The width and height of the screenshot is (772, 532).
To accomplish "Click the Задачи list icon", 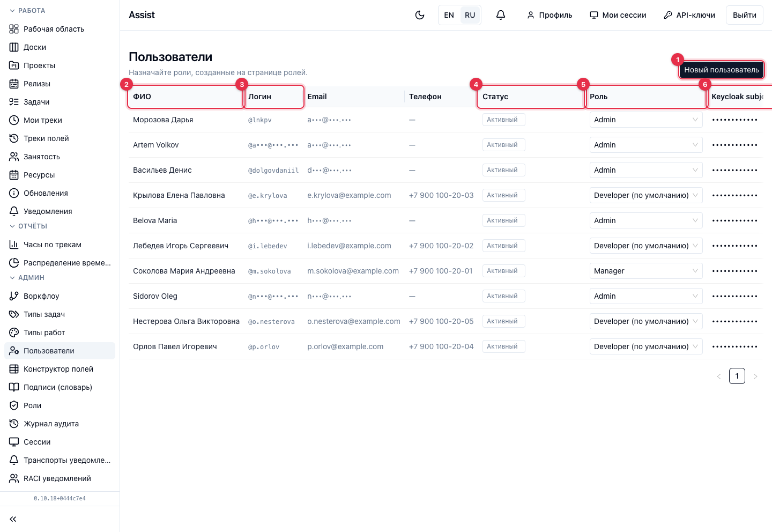I will point(14,102).
